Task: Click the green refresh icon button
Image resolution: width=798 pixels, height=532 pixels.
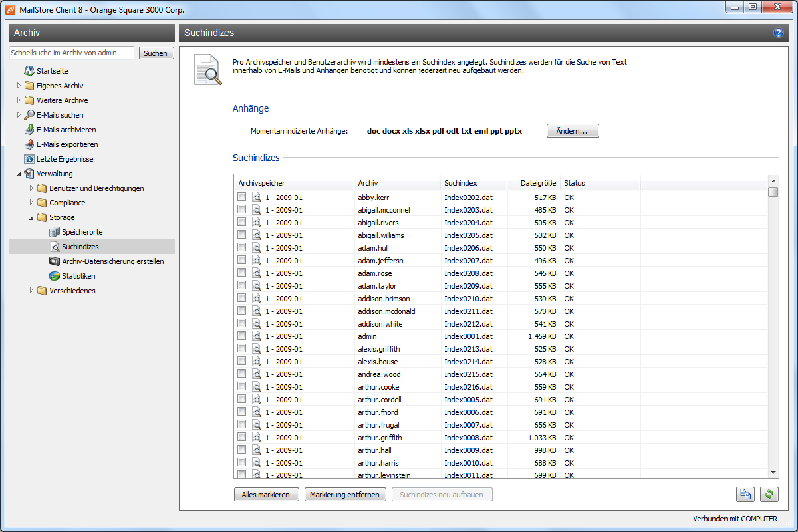Action: point(769,495)
